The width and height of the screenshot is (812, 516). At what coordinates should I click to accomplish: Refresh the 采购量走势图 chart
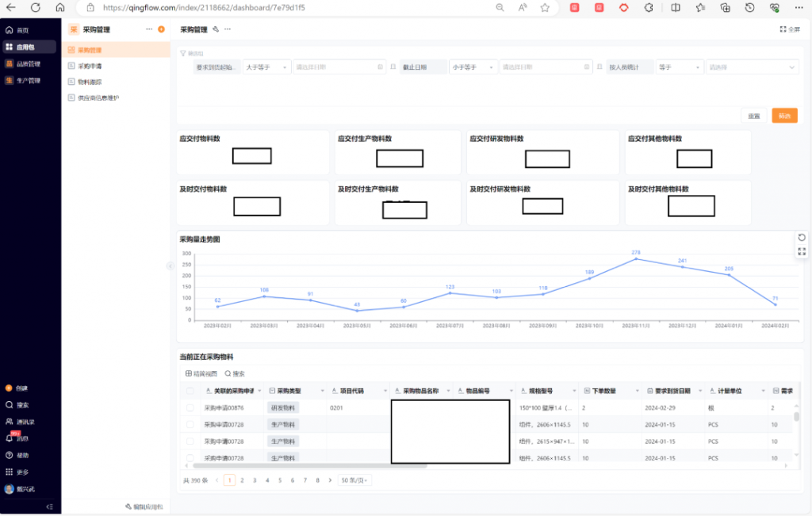pos(802,238)
